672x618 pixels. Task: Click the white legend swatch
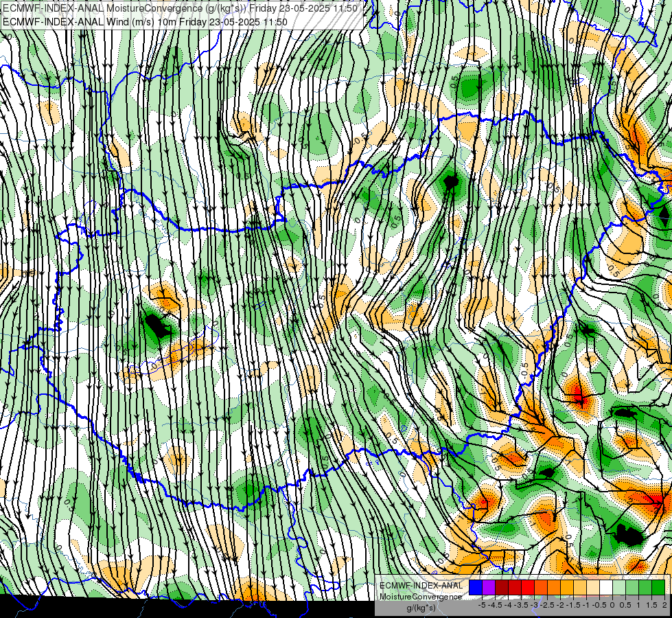[606, 588]
